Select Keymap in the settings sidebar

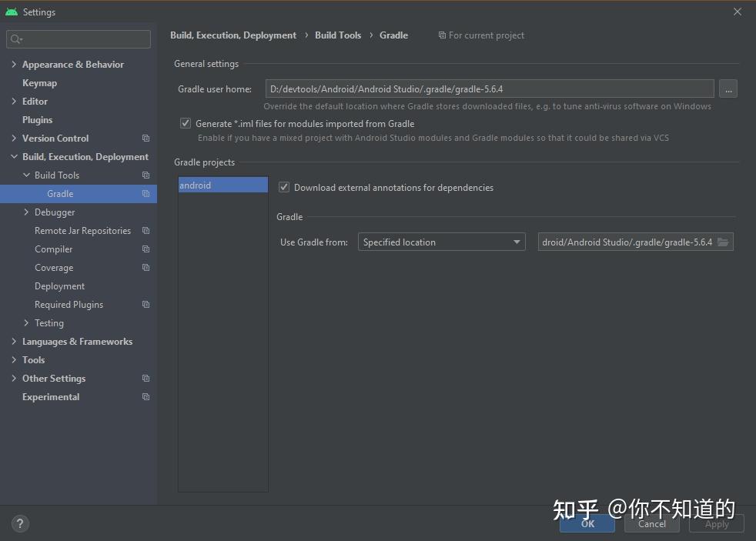pos(40,82)
